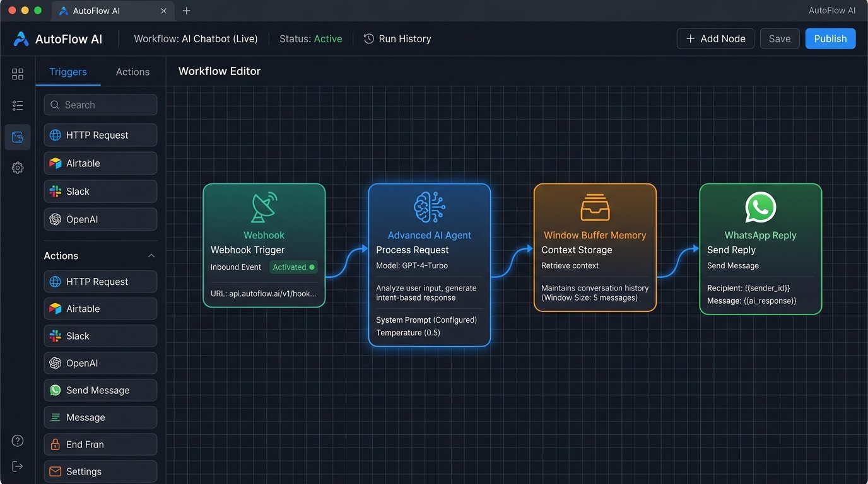This screenshot has width=868, height=484.
Task: Switch to the Triggers tab
Action: pos(68,72)
